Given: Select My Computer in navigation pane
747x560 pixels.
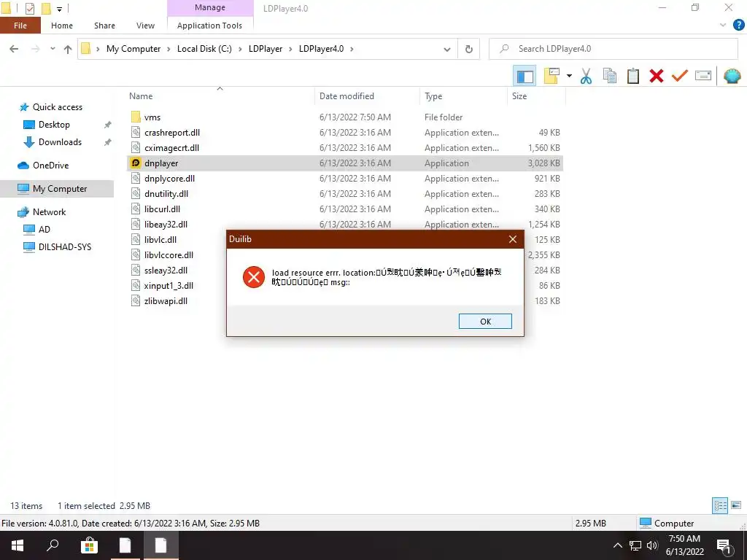Looking at the screenshot, I should [x=60, y=189].
